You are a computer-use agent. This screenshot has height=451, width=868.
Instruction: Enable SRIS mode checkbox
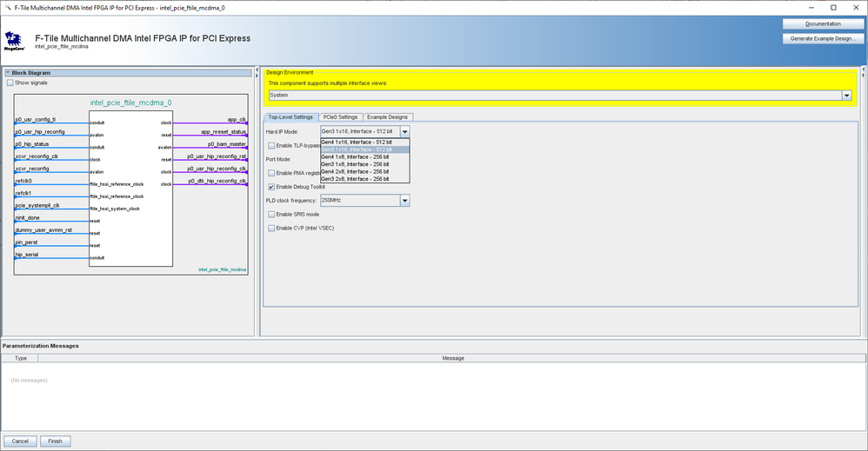click(x=272, y=214)
